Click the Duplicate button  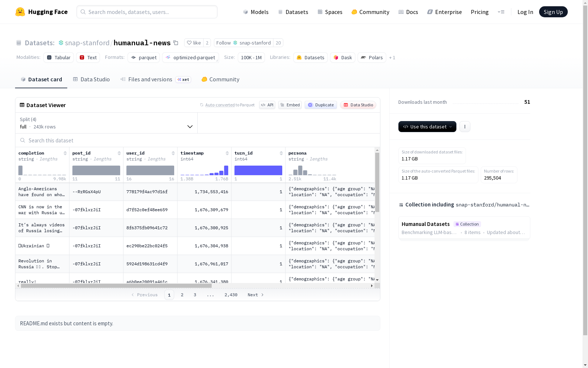[x=321, y=105]
